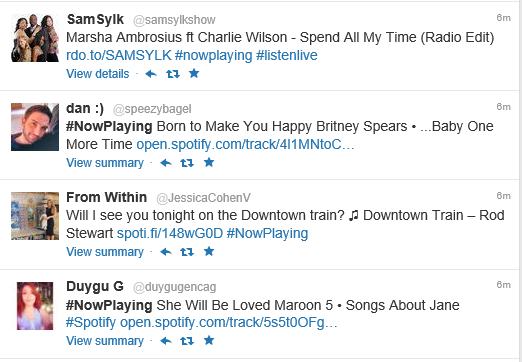Reply to SamSylk's Marsha Ambrosius tweet
Screen dimensions: 522x362
[151, 74]
